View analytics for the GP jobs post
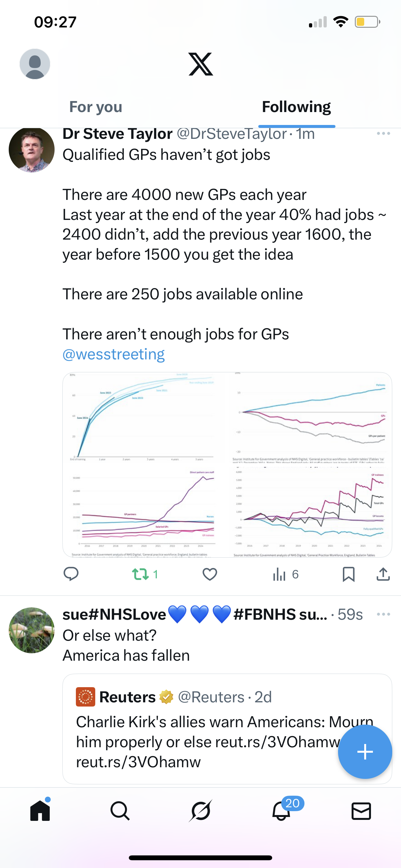 (x=285, y=574)
